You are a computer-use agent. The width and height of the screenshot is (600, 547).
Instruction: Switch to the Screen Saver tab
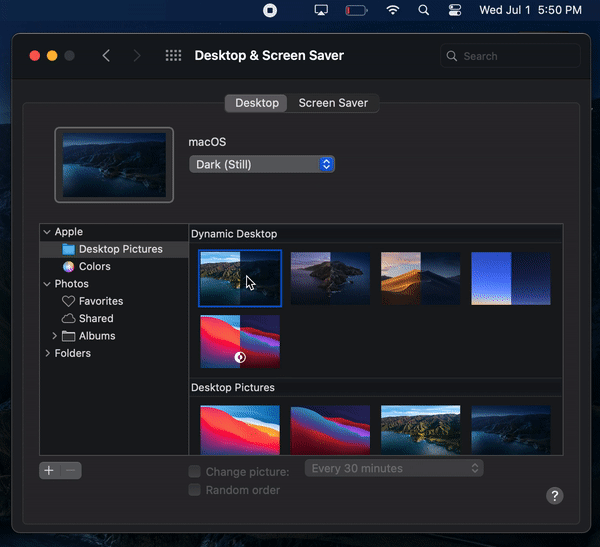(x=333, y=103)
